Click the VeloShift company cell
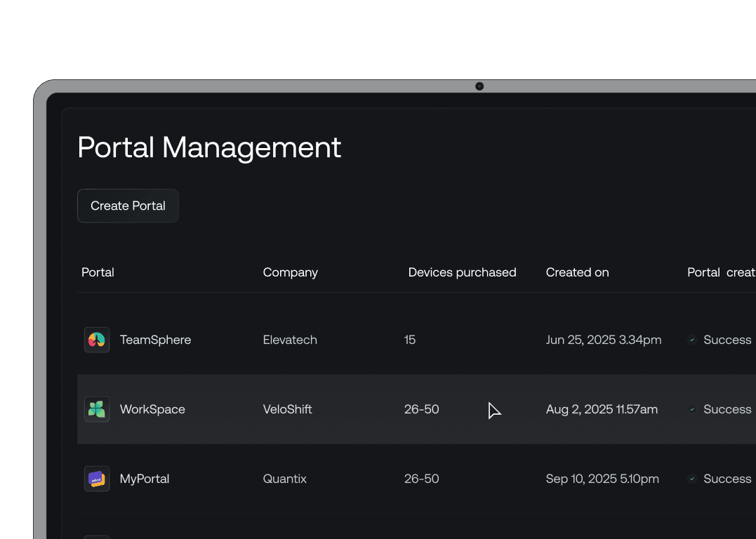The width and height of the screenshot is (756, 539). (x=287, y=409)
